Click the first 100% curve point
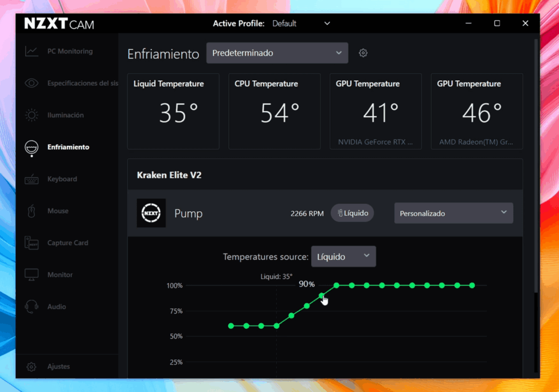 coord(336,286)
